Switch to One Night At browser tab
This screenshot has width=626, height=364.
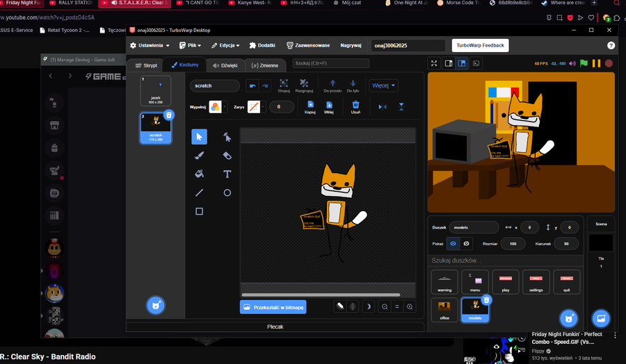coord(407,3)
